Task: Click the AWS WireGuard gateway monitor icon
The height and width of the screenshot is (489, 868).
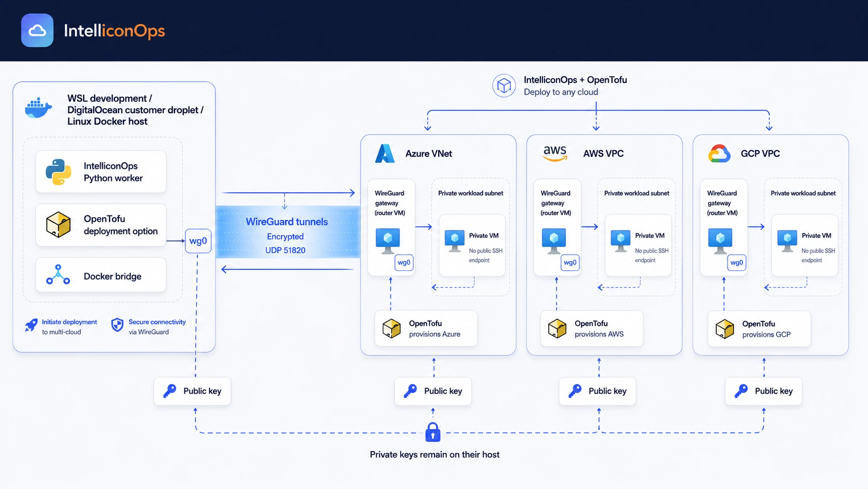Action: click(554, 241)
